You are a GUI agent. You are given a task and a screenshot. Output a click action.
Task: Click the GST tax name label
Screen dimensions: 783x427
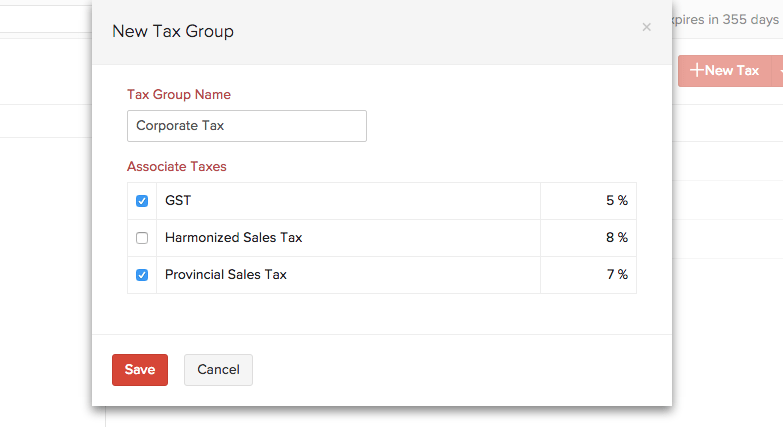178,201
